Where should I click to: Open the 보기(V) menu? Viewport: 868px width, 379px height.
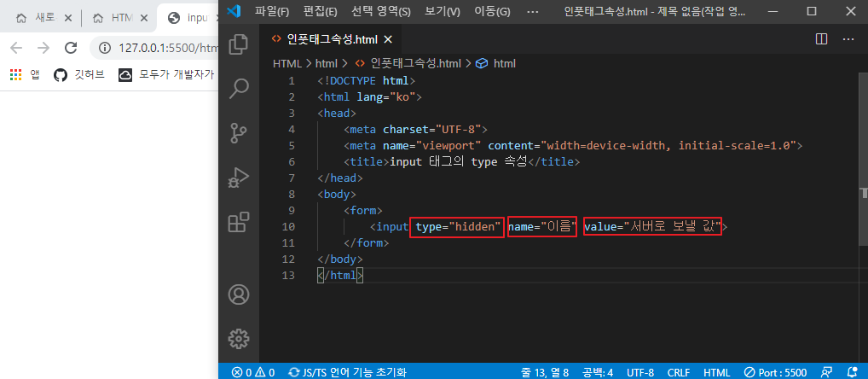pos(443,11)
